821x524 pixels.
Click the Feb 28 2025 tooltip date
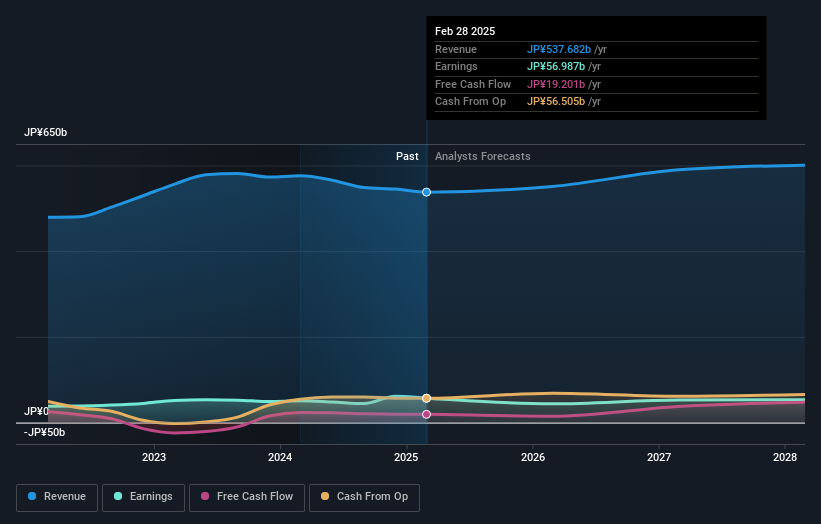tap(465, 31)
